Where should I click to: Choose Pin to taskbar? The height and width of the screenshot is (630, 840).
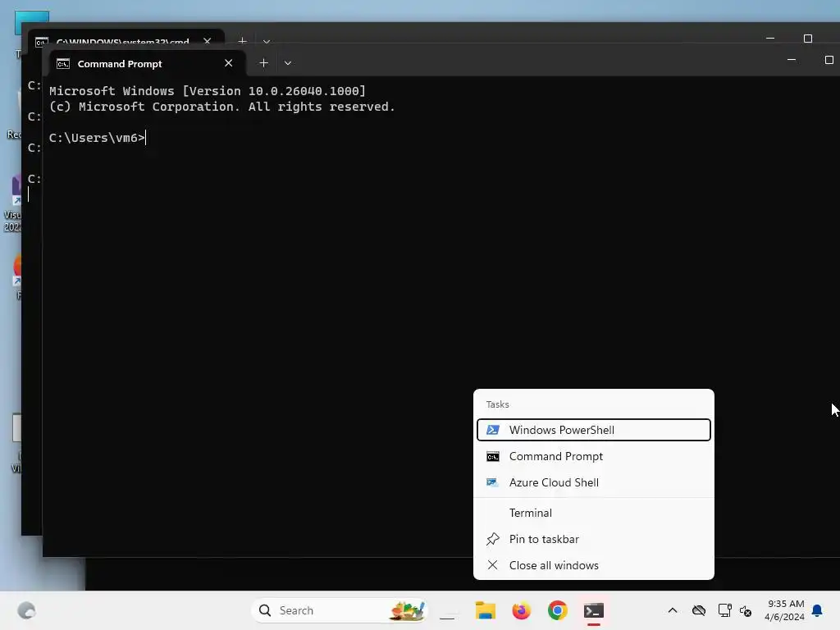point(594,540)
